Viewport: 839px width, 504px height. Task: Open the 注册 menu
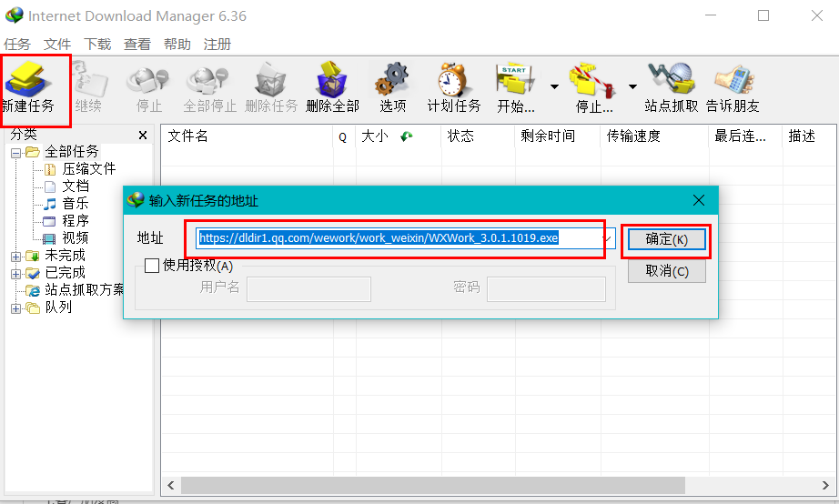click(217, 44)
